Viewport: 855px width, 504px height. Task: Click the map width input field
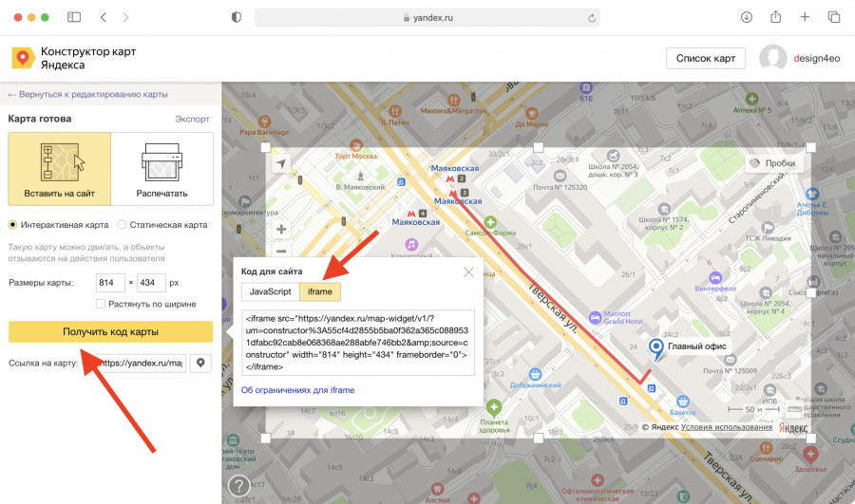coord(110,283)
